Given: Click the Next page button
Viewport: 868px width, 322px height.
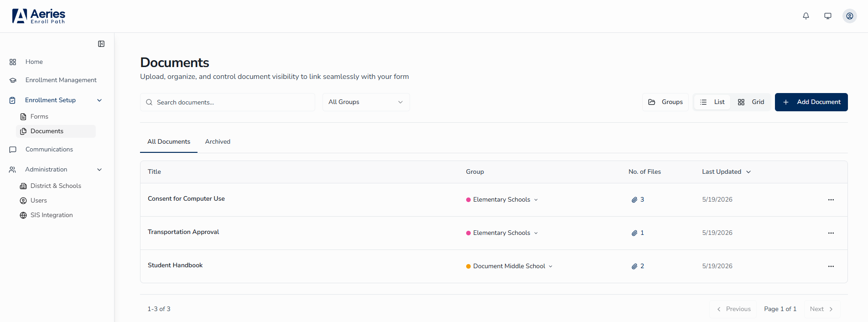Looking at the screenshot, I should point(821,309).
